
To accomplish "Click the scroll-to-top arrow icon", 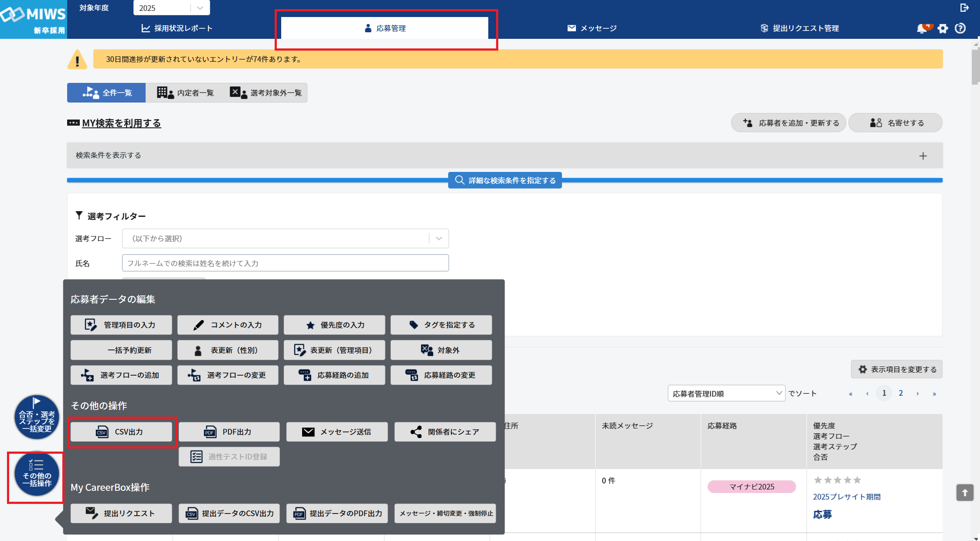I will [x=965, y=493].
